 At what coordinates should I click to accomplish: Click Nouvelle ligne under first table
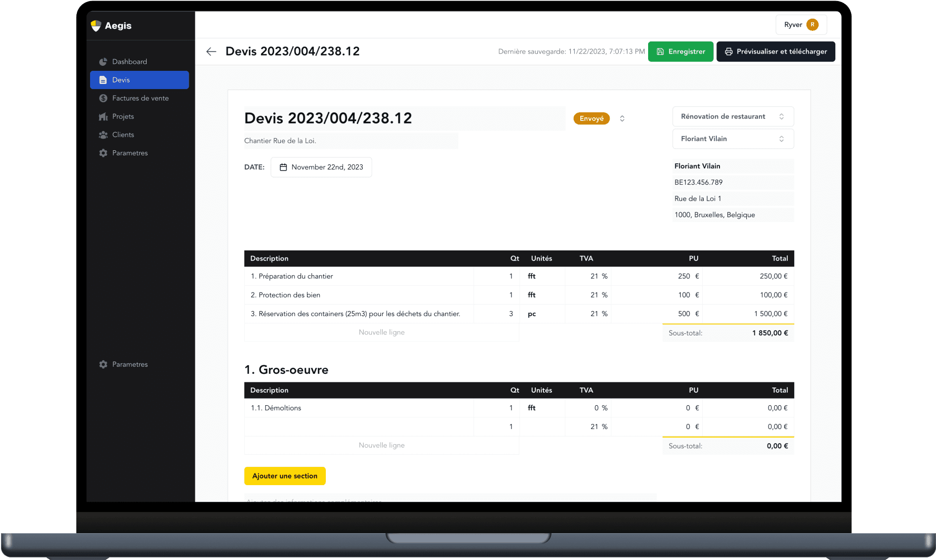[x=381, y=332]
